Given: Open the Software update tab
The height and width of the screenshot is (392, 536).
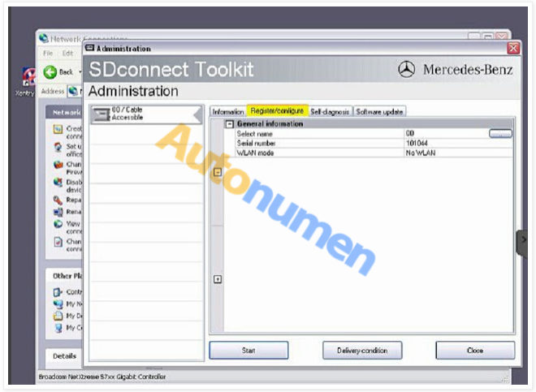Looking at the screenshot, I should point(379,112).
